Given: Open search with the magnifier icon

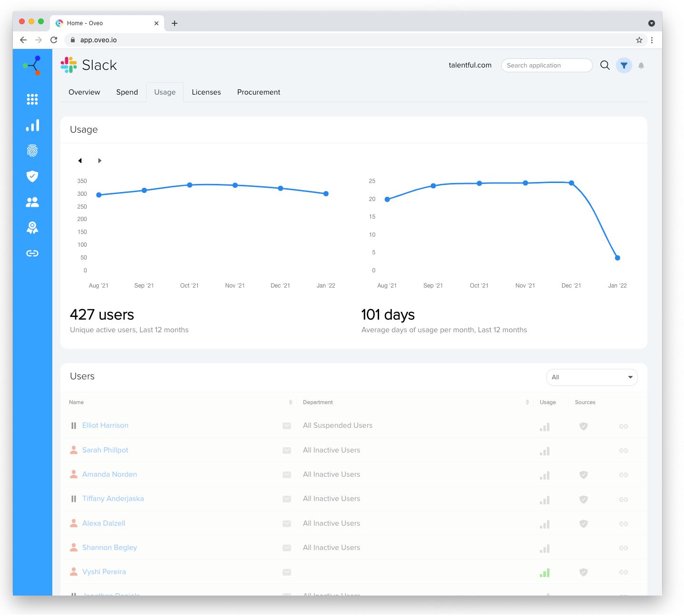Looking at the screenshot, I should click(605, 65).
